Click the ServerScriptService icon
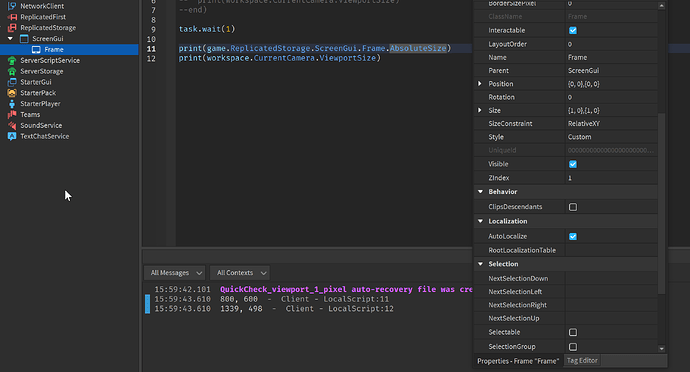Viewport: 690px width, 372px height. point(12,60)
